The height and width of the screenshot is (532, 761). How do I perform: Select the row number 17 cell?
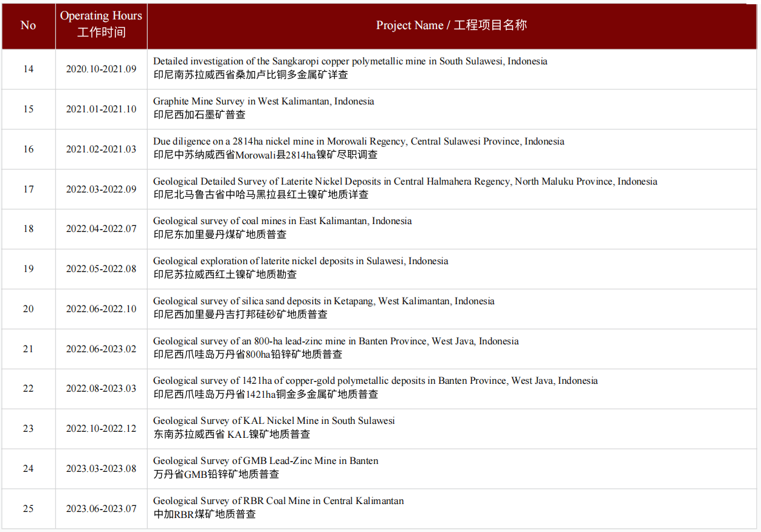point(29,189)
